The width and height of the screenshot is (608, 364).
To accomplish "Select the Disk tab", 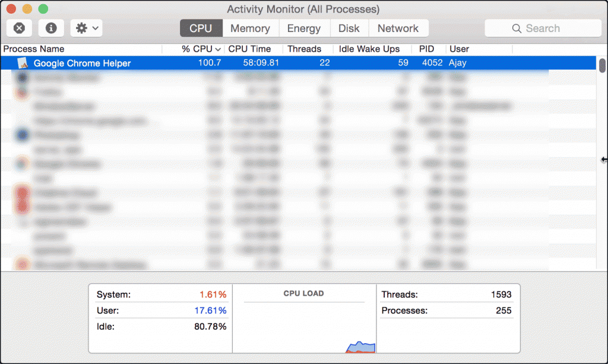I will [x=349, y=29].
